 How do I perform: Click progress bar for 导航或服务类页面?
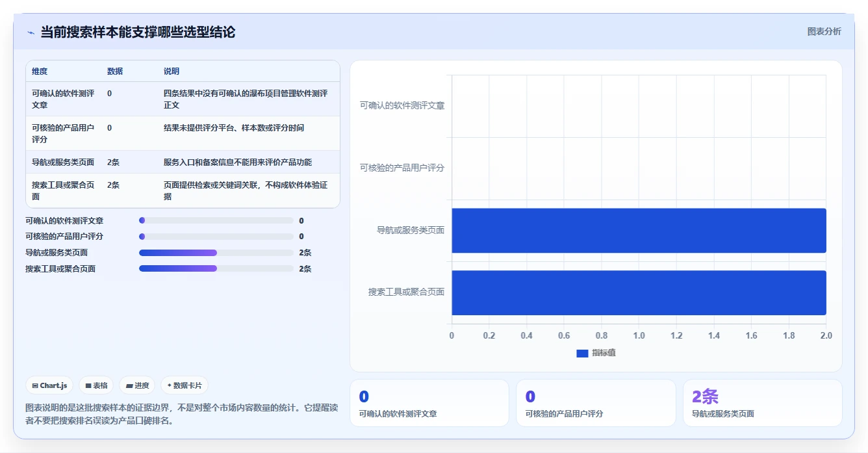[216, 252]
